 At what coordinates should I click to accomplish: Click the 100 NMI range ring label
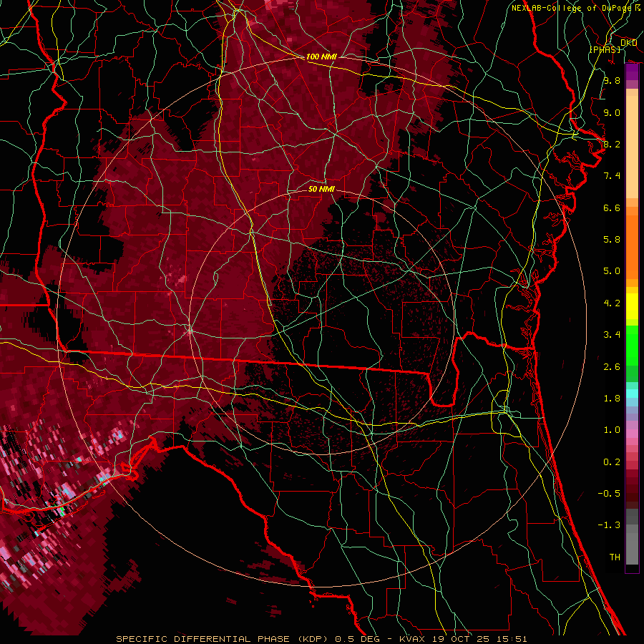321,57
